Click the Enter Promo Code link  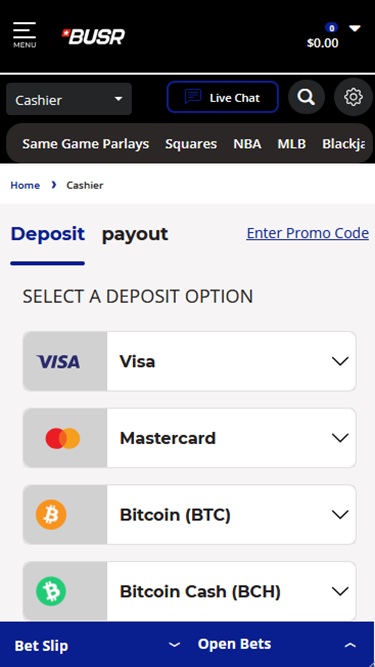click(x=307, y=233)
